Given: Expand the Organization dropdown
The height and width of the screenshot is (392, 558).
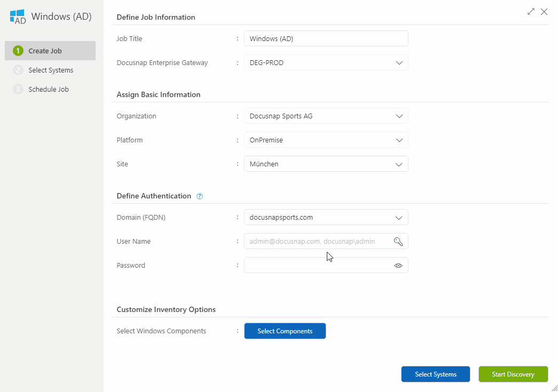Looking at the screenshot, I should pyautogui.click(x=399, y=116).
